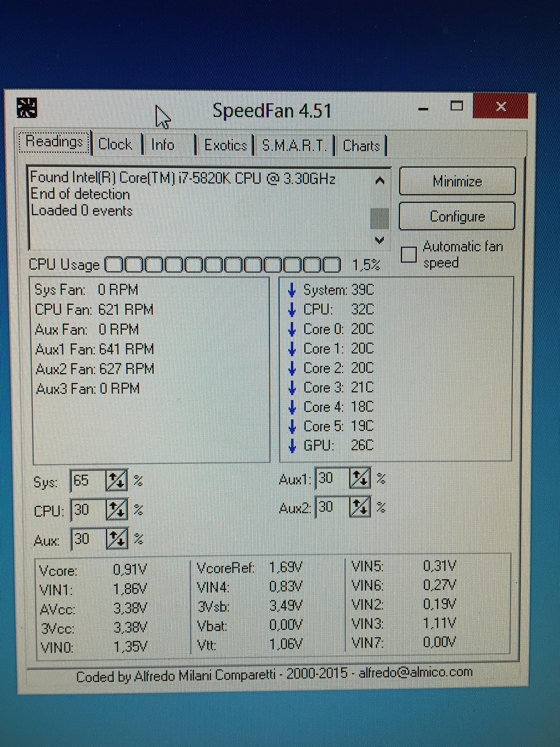Click the Core 0 temperature arrow icon
This screenshot has height=747, width=560.
pos(292,329)
